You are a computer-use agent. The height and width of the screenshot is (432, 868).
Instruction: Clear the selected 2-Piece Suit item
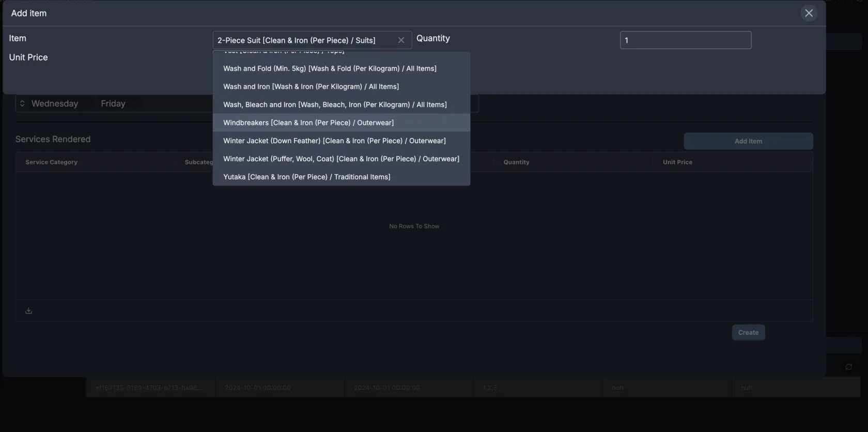401,40
